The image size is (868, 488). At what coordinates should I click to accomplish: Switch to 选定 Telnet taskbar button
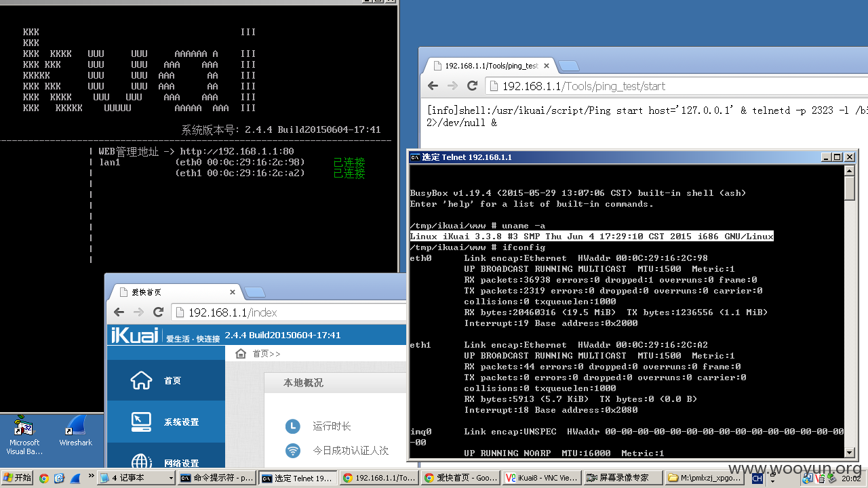(298, 478)
